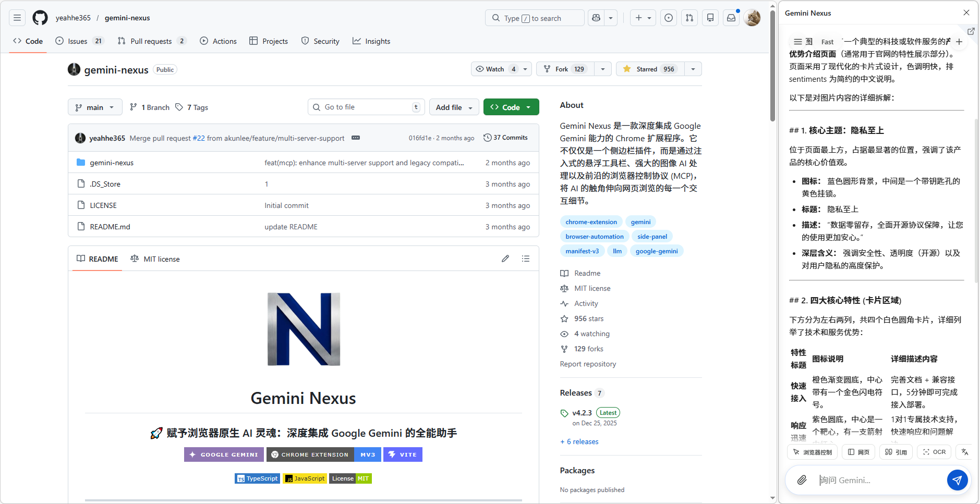The width and height of the screenshot is (980, 504).
Task: Open the notifications inbox
Action: click(731, 18)
